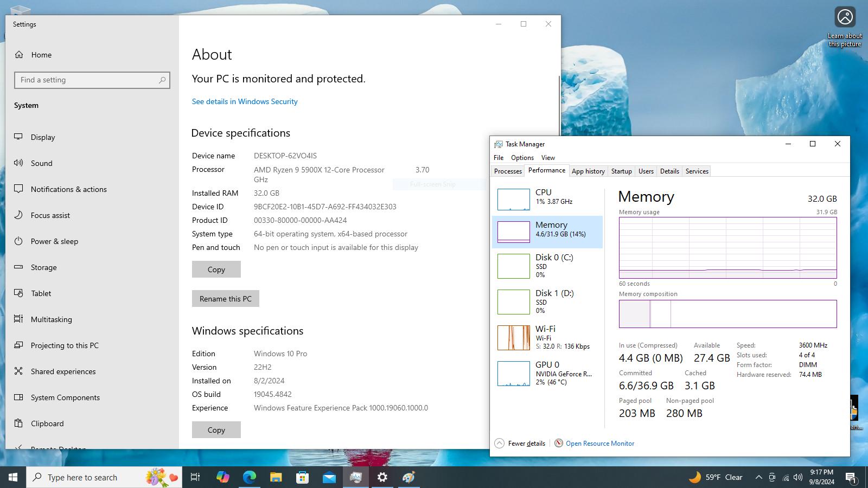Open Shared experiences settings
868x488 pixels.
coord(92,371)
